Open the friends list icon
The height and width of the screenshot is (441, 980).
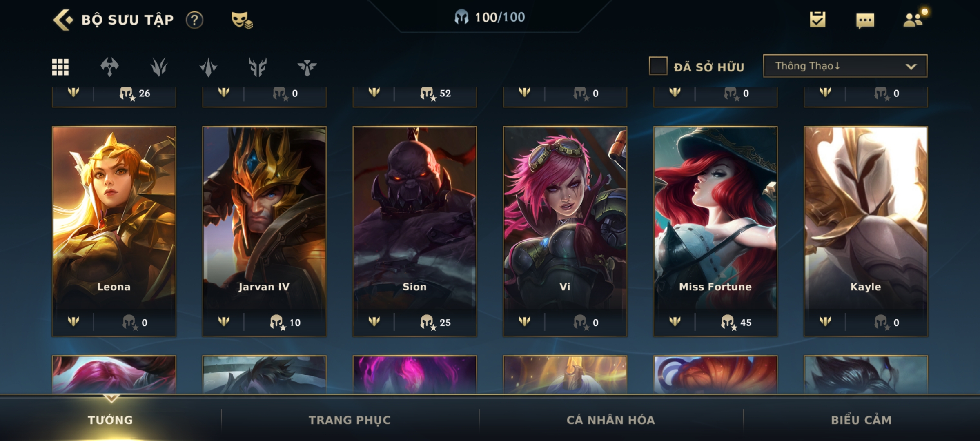click(914, 20)
